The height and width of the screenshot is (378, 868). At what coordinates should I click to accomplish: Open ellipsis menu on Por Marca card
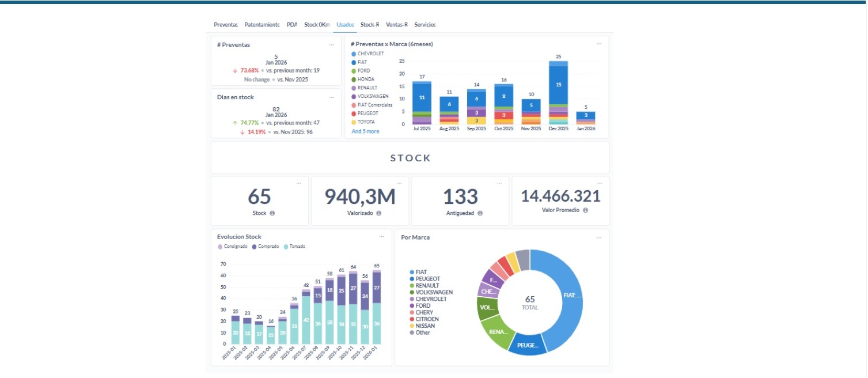pos(599,237)
